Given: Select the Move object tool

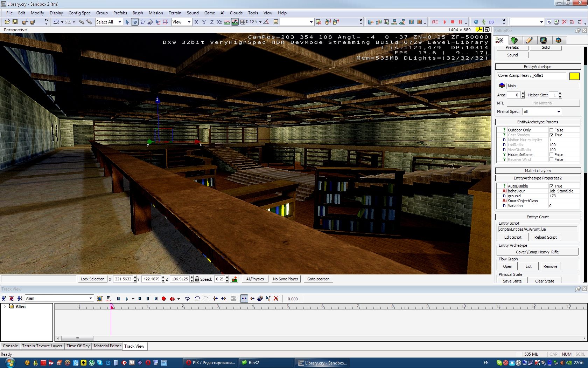Looking at the screenshot, I should [x=134, y=22].
